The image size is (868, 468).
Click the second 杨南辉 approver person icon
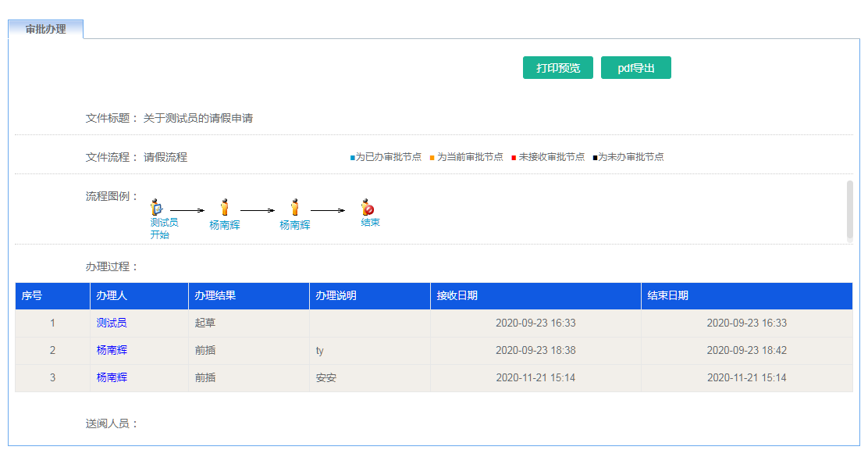click(294, 207)
